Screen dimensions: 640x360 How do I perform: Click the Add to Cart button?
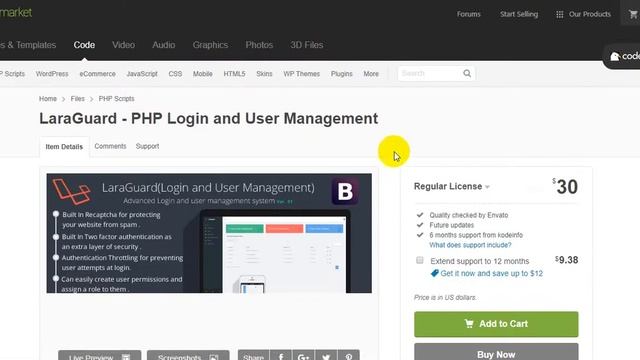coord(496,324)
